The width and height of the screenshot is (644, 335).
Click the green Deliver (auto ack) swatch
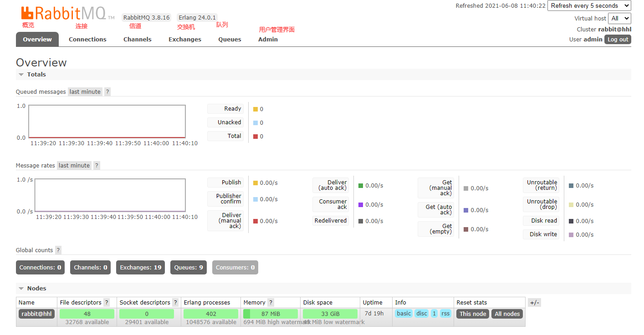pyautogui.click(x=361, y=186)
